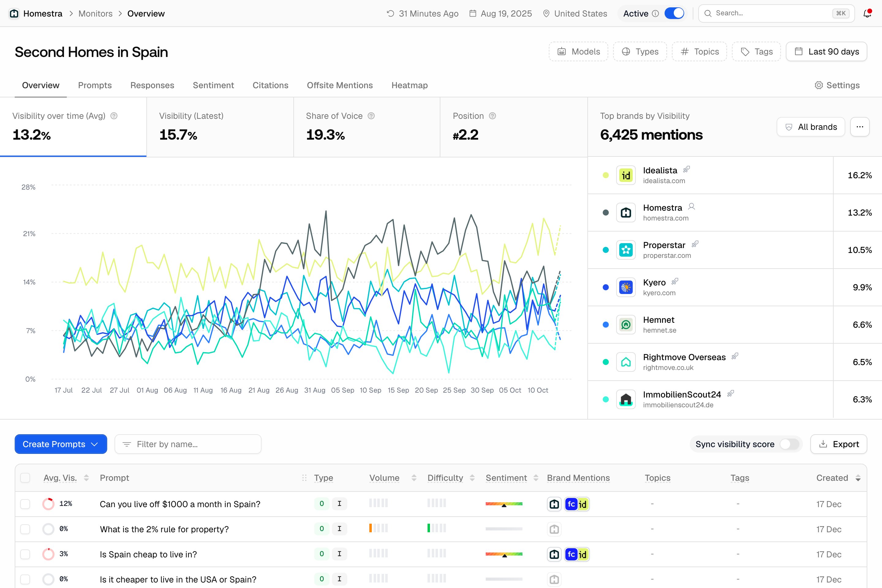
Task: Switch to the Prompts tab
Action: (95, 85)
